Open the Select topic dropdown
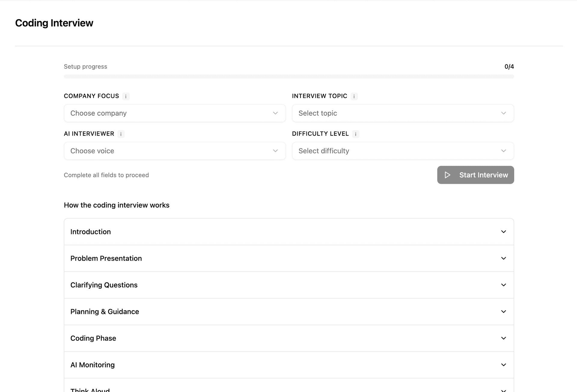The width and height of the screenshot is (577, 392). coord(403,113)
